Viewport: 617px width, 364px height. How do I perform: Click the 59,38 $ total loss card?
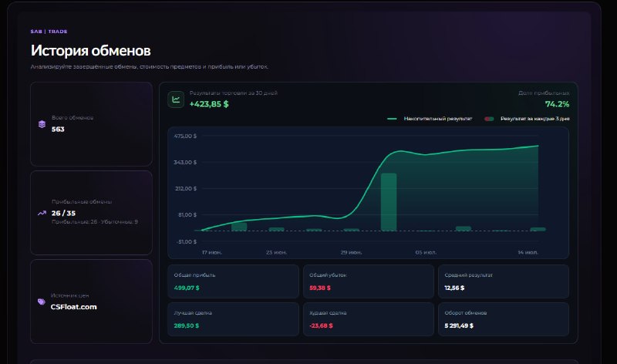[x=369, y=281]
